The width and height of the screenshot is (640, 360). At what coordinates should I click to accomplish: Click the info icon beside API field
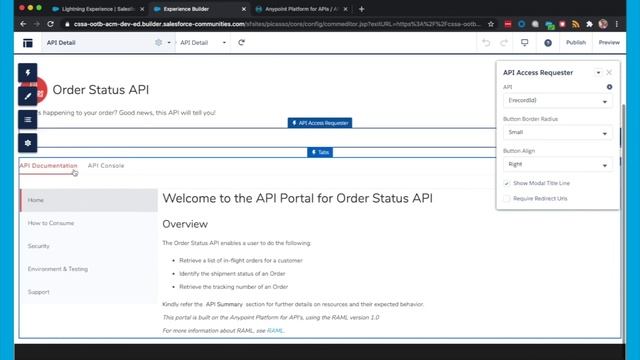point(609,87)
